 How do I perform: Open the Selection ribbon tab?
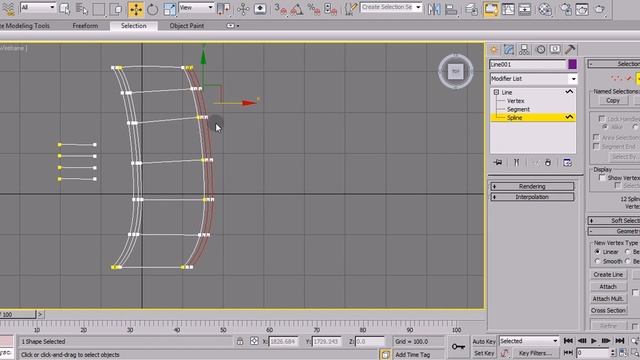[x=133, y=26]
